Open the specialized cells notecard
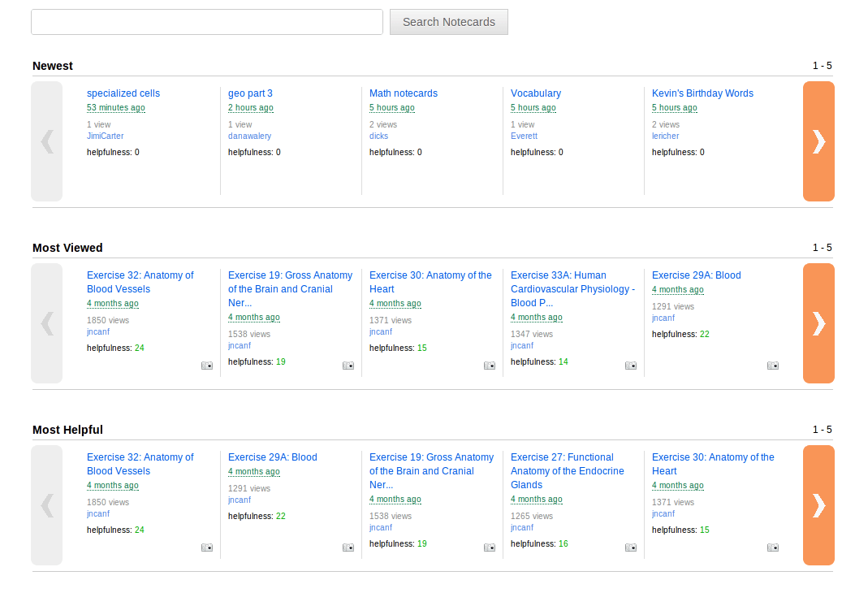The height and width of the screenshot is (593, 868). click(x=123, y=93)
